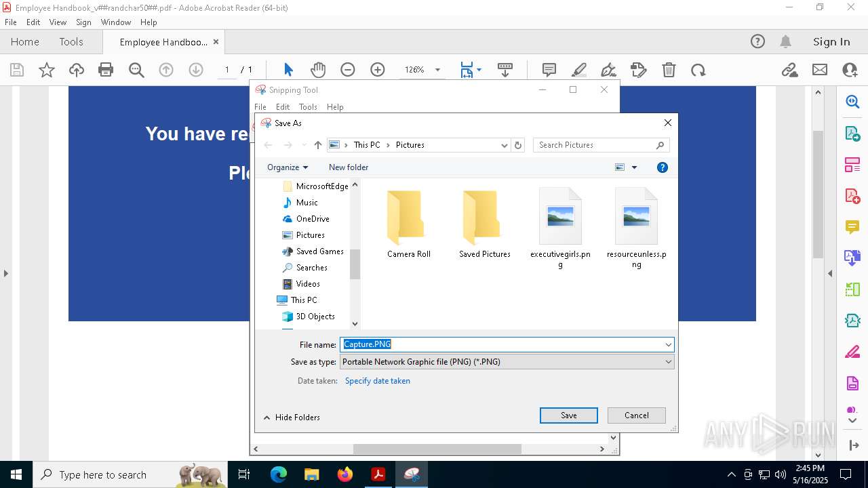Open Acrobat Sign menu
The image size is (868, 488).
[x=83, y=22]
